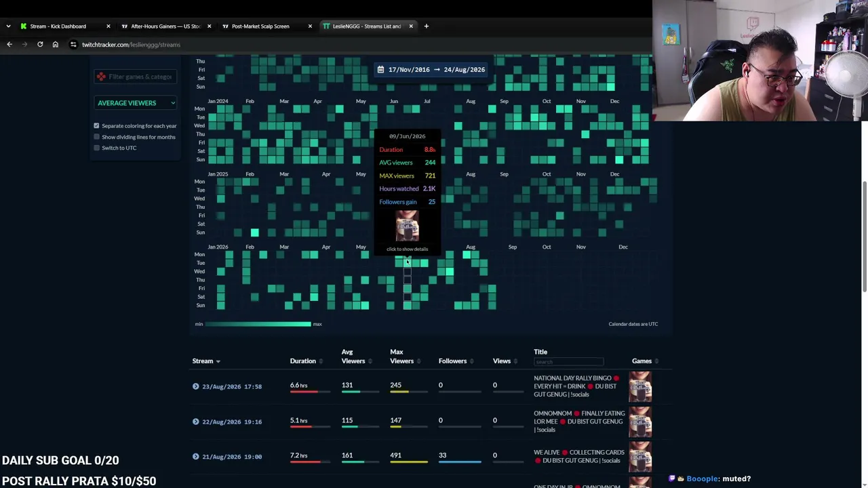Enable Show dividing lines for months
Screen dimensions: 868x488
click(96, 137)
